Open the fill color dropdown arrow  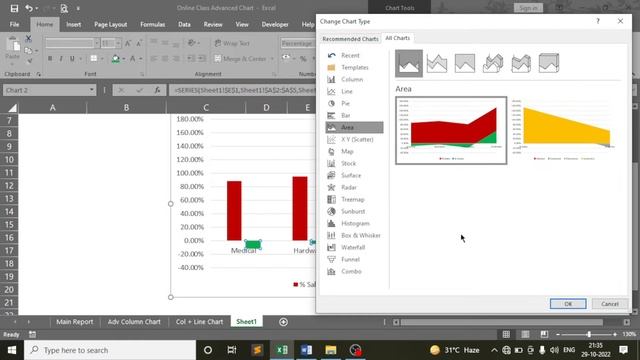pos(124,59)
